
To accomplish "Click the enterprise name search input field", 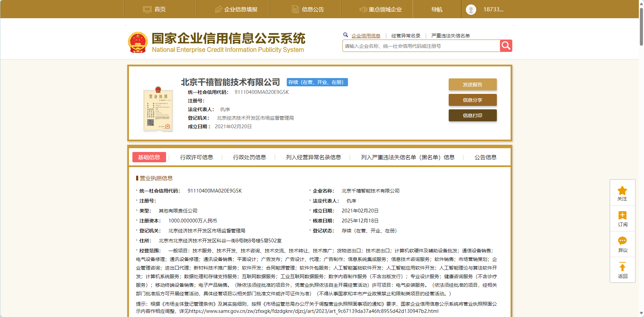I will (421, 46).
